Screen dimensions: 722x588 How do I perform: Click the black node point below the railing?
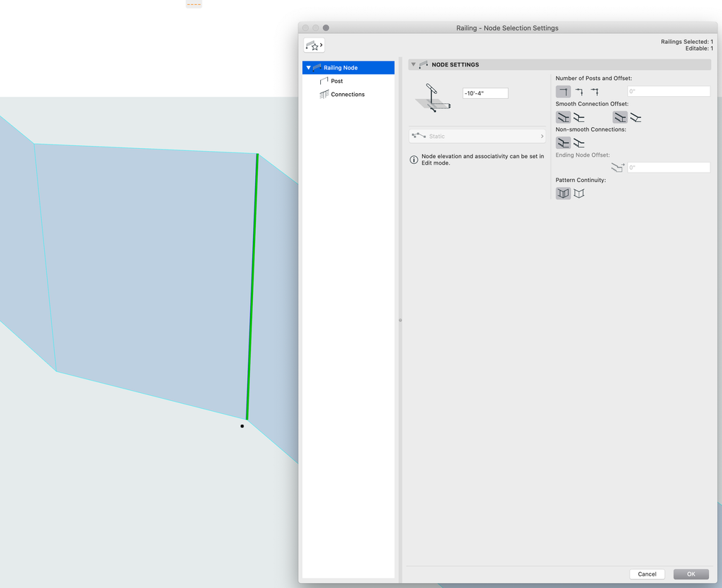click(x=242, y=426)
